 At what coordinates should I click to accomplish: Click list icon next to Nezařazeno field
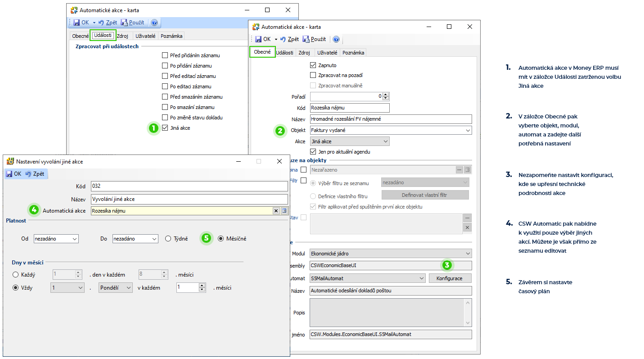pos(467,170)
